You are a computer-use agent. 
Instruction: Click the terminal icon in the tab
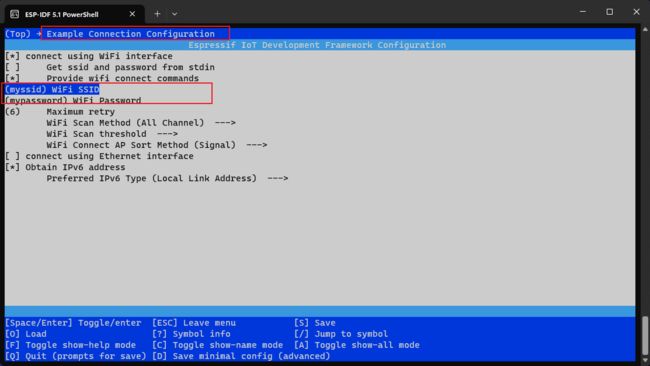15,14
